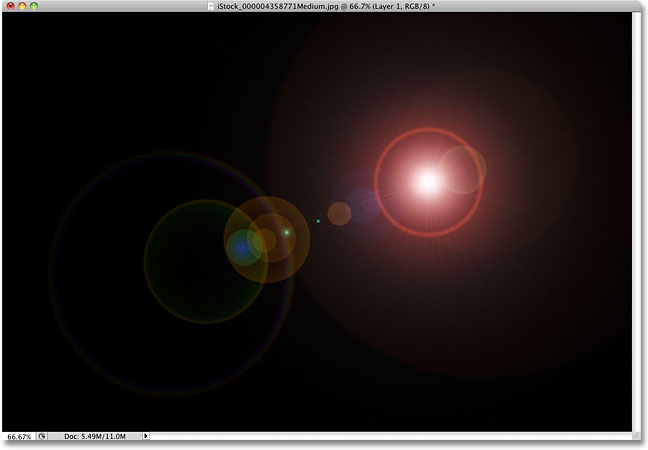Click the red close window button
Viewport: 648px width, 450px height.
tap(11, 6)
